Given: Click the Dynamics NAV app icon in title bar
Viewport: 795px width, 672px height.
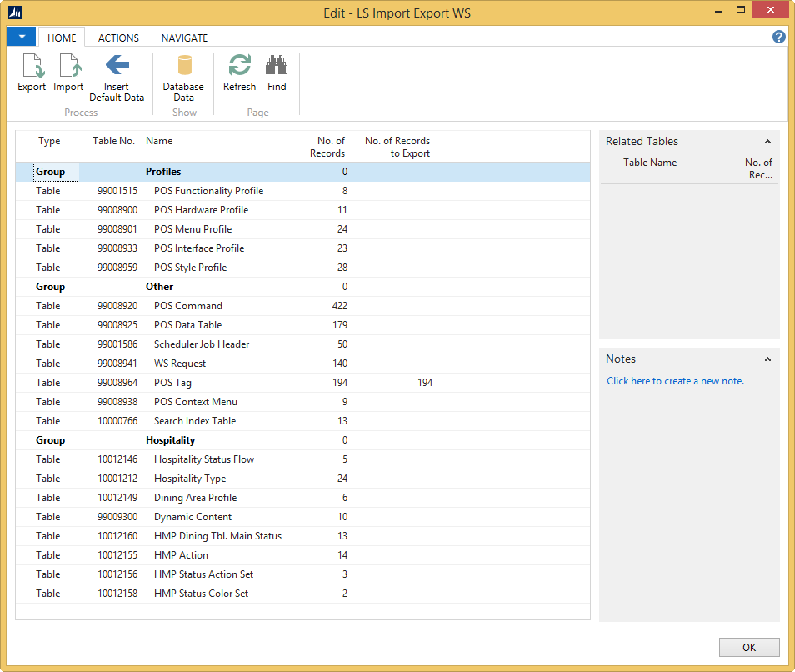Looking at the screenshot, I should coord(15,13).
